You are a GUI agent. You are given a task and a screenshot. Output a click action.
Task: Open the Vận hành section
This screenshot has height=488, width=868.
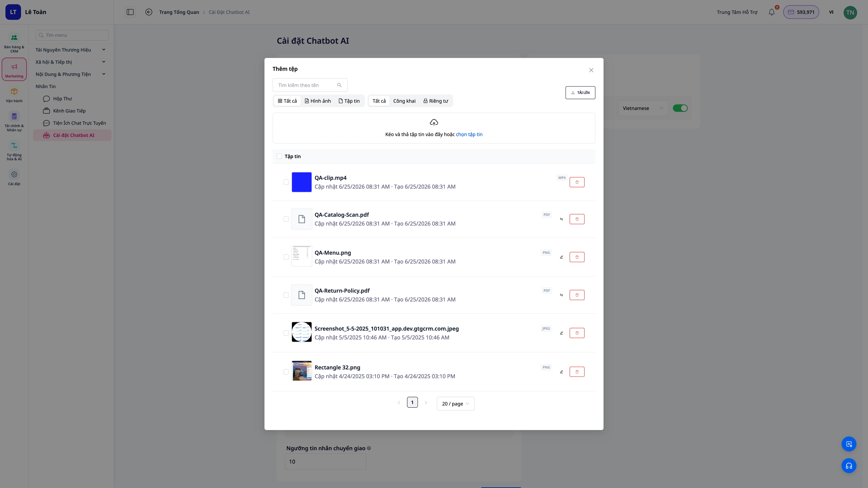coord(14,95)
